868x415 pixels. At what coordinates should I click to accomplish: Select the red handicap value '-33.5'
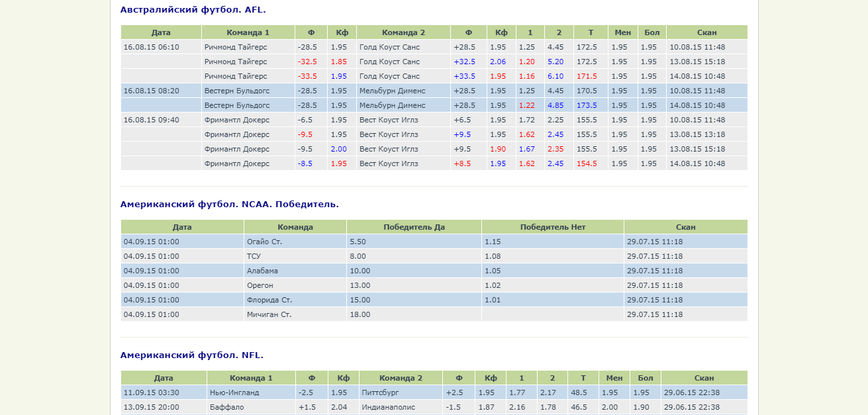(307, 76)
